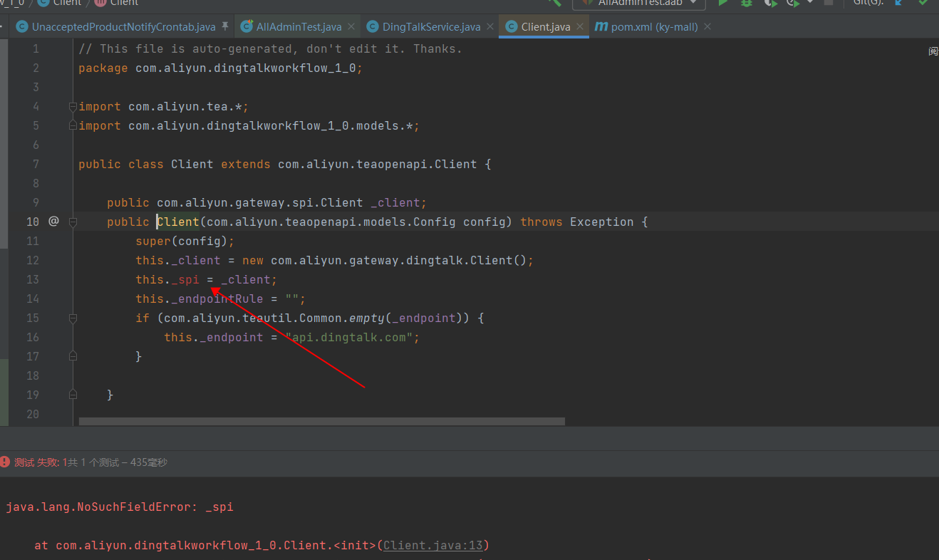Click the class icon on UnacceptedProductNotifyCrontab.java tab

22,27
